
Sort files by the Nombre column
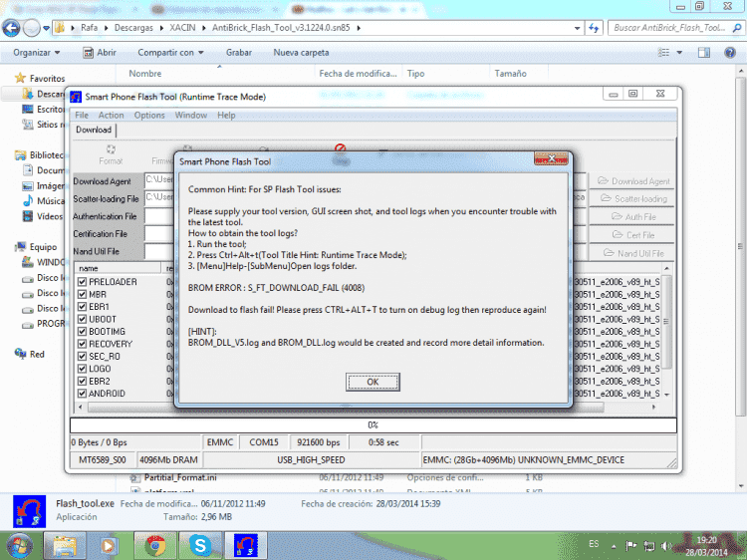pos(144,74)
